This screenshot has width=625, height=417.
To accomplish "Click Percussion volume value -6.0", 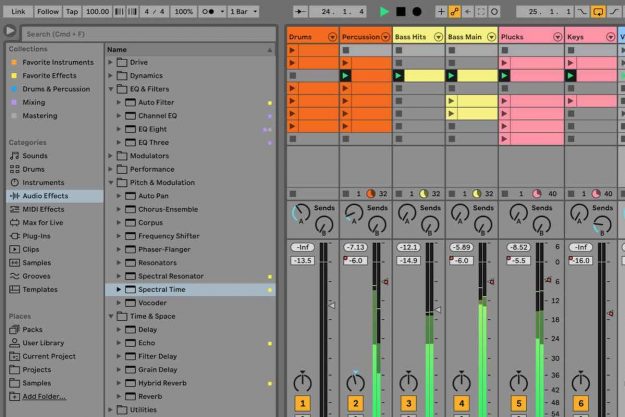I will click(355, 261).
